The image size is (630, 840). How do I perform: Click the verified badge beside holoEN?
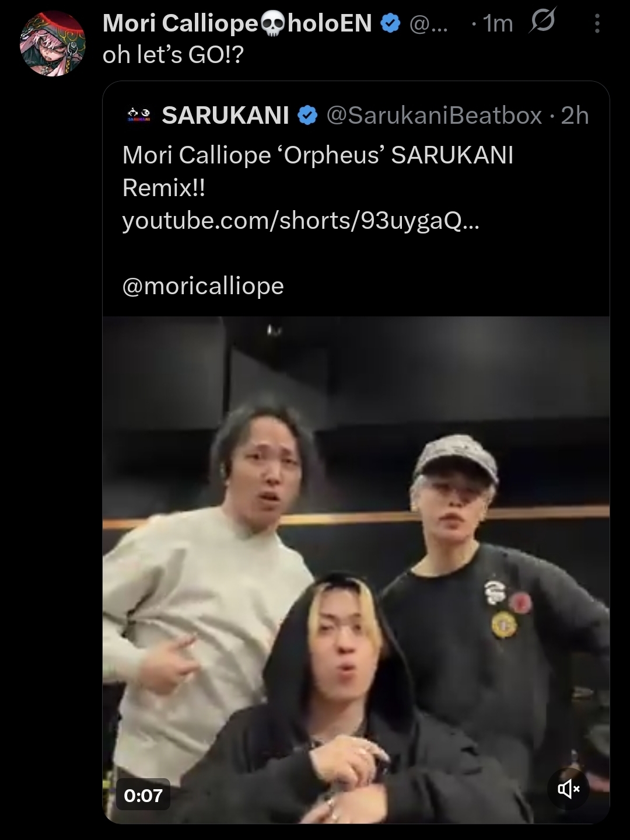pos(390,24)
